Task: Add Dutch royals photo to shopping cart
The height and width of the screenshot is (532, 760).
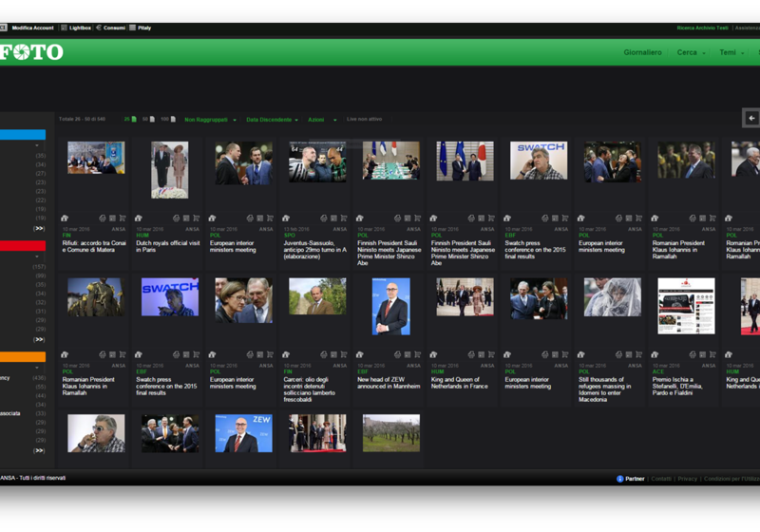Action: tap(197, 218)
